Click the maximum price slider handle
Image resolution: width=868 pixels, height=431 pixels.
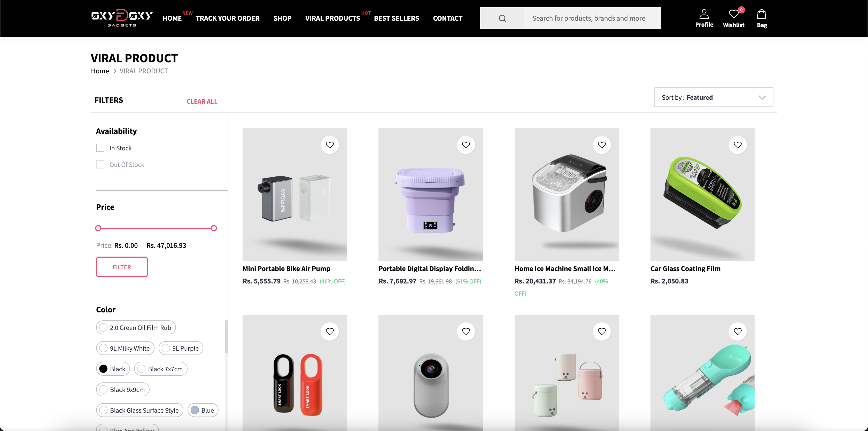(214, 228)
